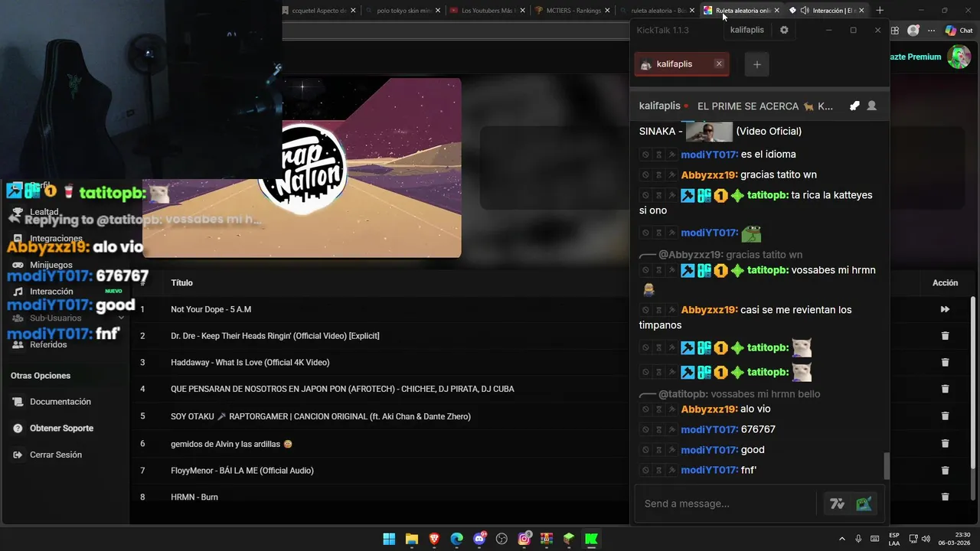Click reply reference '@tatitopb: vossabes mi hrmn bello'
980x551 pixels.
[739, 394]
